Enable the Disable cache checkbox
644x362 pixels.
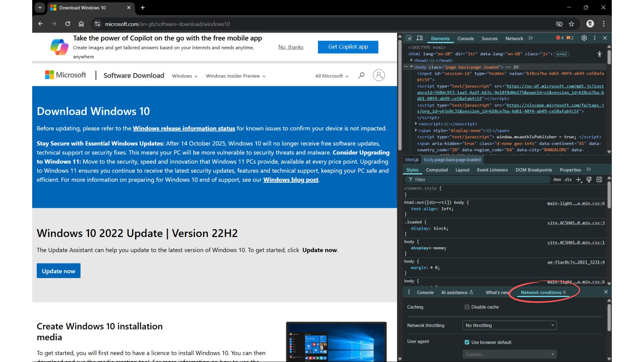click(467, 307)
